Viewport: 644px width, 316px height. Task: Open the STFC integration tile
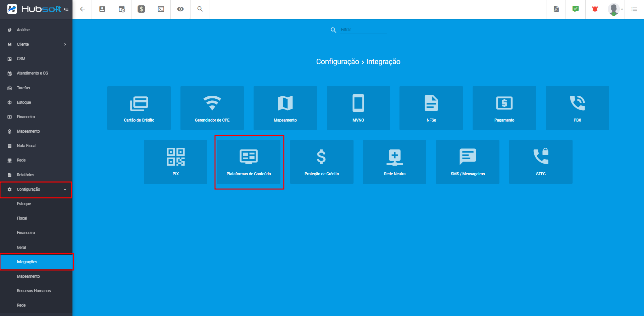coord(541,162)
